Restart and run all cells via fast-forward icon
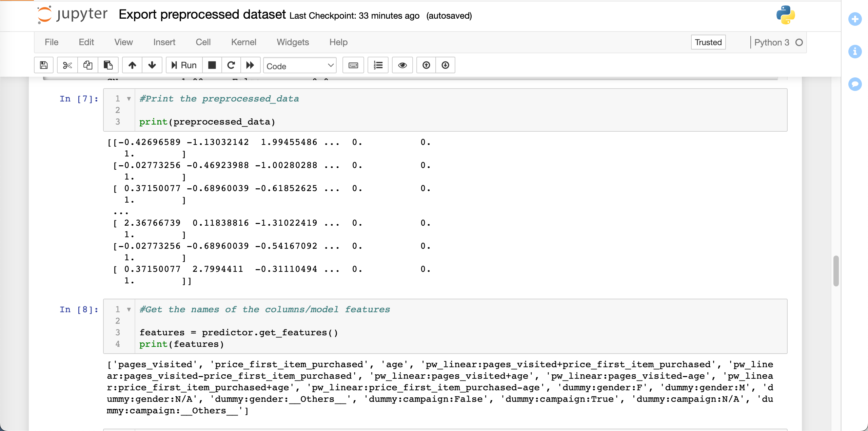Viewport: 868px width, 431px height. tap(250, 65)
